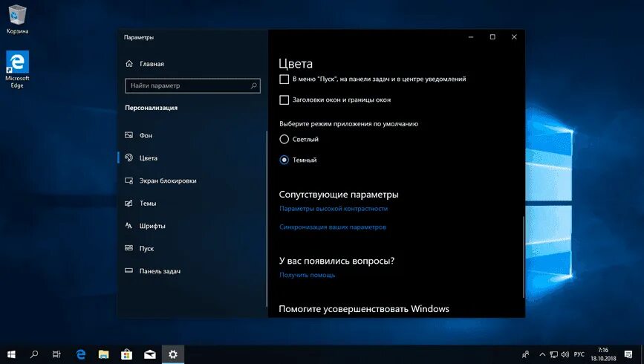This screenshot has height=364, width=644.
Task: Open the Recycle Bin desktop icon
Action: (17, 19)
